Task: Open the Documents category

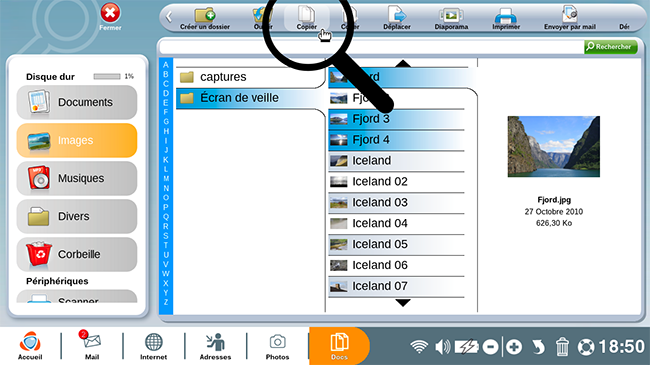Action: click(77, 102)
